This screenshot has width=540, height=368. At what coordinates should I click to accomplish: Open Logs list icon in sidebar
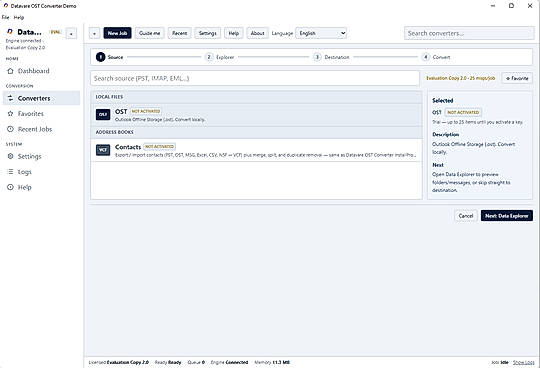(10, 172)
